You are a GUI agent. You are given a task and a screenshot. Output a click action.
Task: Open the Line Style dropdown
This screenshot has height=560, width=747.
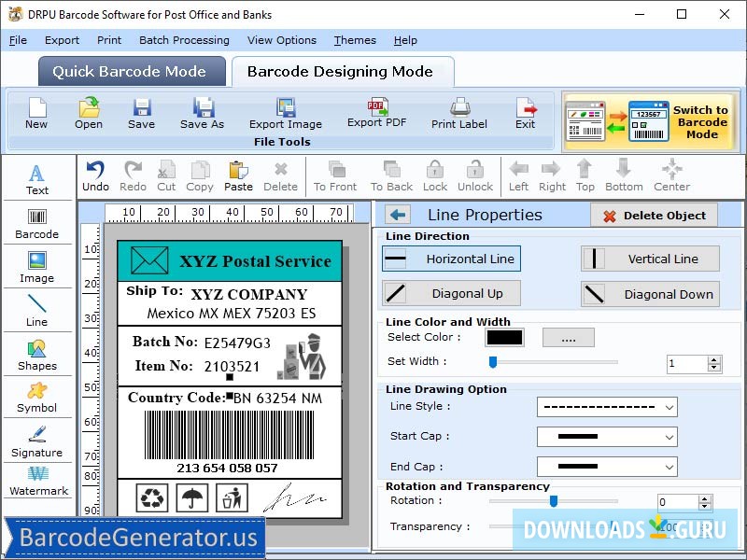click(x=607, y=407)
